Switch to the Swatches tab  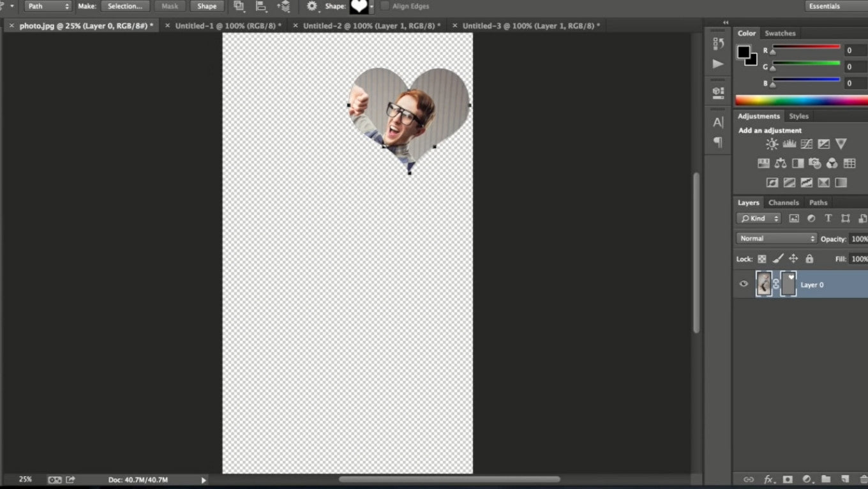[x=780, y=33]
